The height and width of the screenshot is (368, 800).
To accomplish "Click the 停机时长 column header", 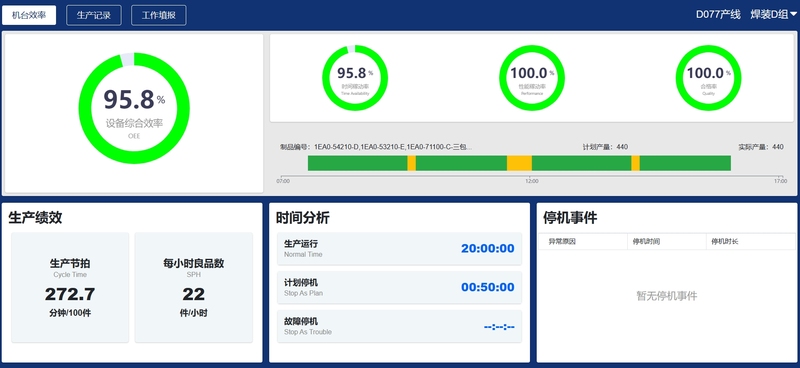I will point(751,241).
